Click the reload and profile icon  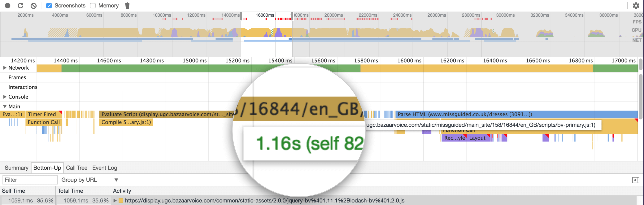click(x=20, y=6)
